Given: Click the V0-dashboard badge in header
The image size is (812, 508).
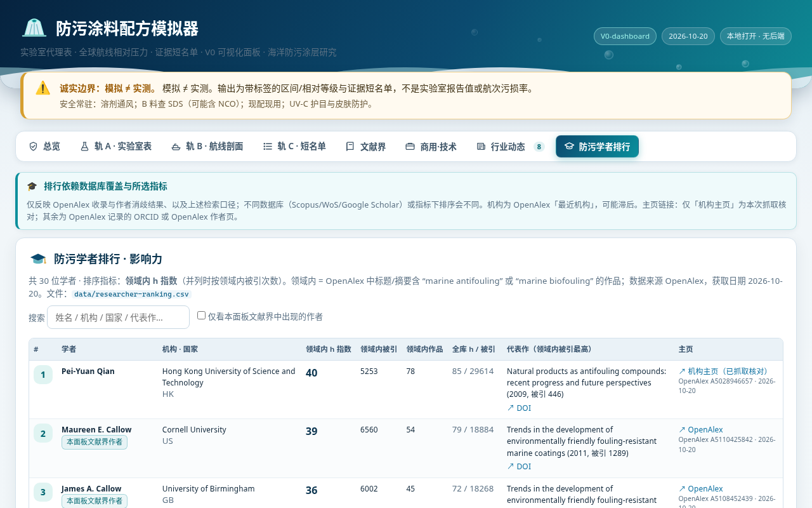Looking at the screenshot, I should (625, 36).
